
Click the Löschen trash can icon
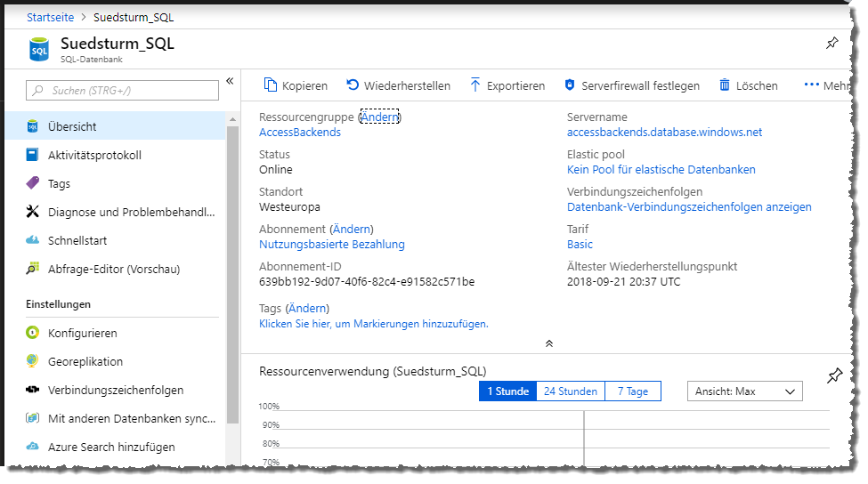coord(724,85)
